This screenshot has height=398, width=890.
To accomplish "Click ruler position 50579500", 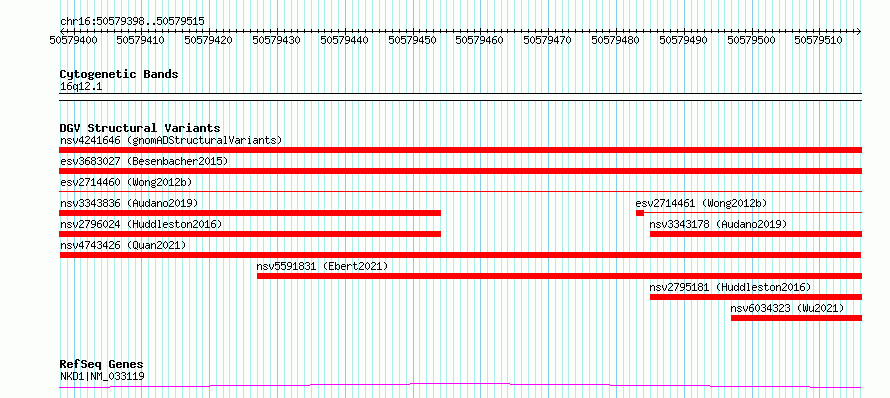I will coord(752,40).
